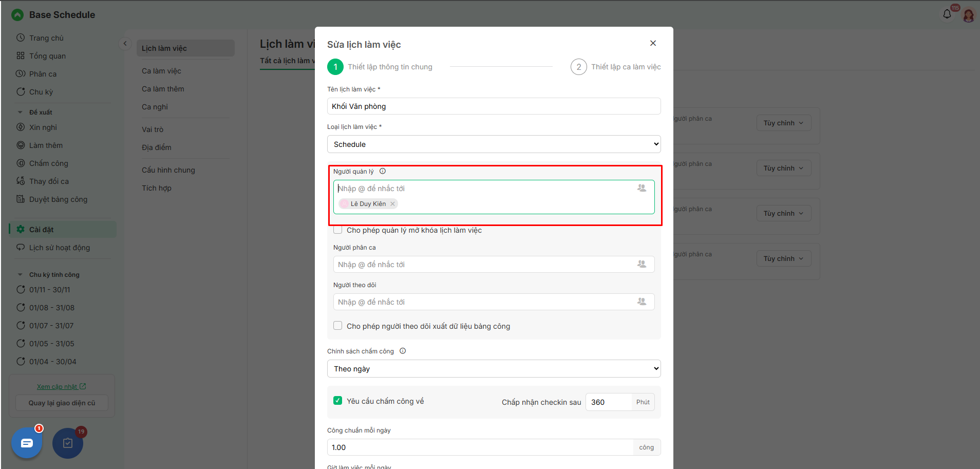
Task: Go to step 2 Thiết lập ca làm việc
Action: [x=616, y=67]
